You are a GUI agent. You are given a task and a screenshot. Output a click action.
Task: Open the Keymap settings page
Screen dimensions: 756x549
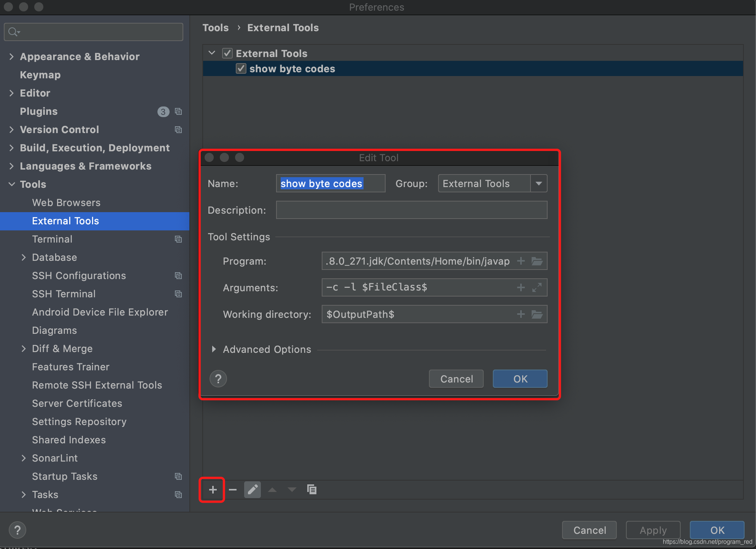[x=40, y=75]
